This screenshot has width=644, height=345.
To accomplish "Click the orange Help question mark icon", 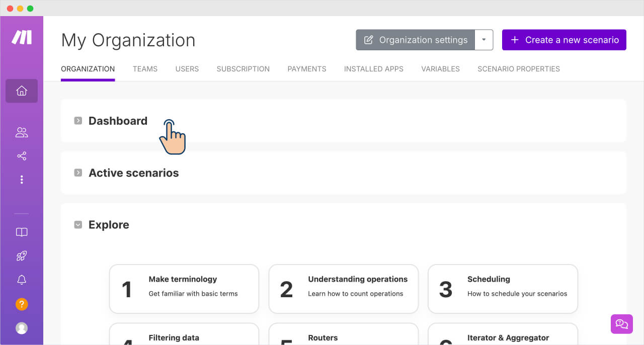I will pyautogui.click(x=21, y=304).
